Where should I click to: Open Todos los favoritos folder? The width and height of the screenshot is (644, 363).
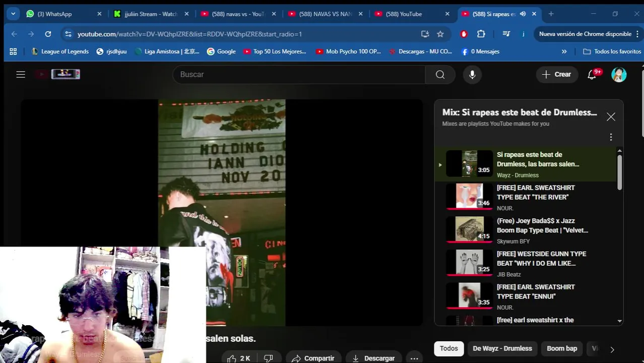tap(612, 51)
